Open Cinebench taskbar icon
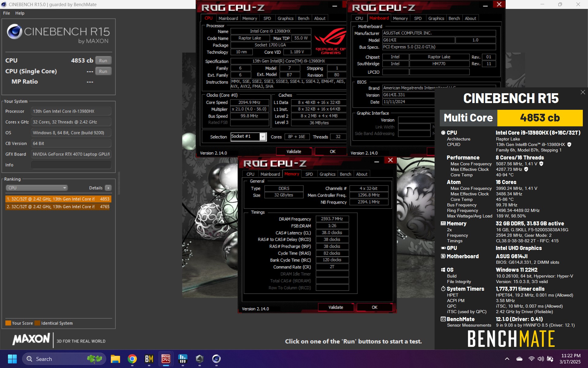This screenshot has height=368, width=588. pos(217,359)
